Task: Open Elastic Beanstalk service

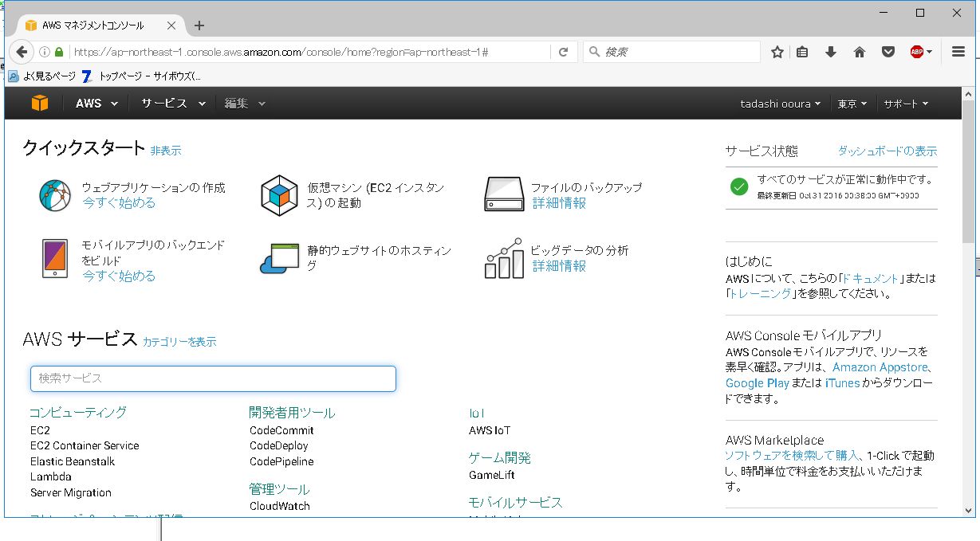Action: (73, 461)
